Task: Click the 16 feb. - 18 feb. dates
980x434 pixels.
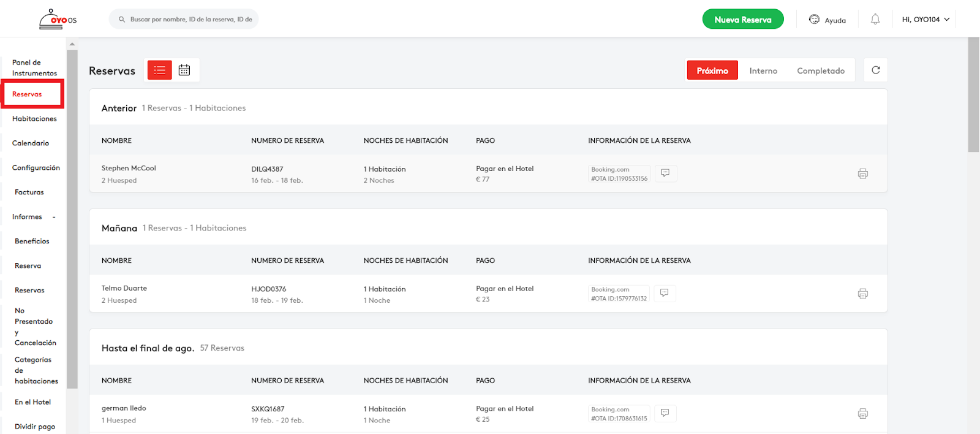Action: 277,181
